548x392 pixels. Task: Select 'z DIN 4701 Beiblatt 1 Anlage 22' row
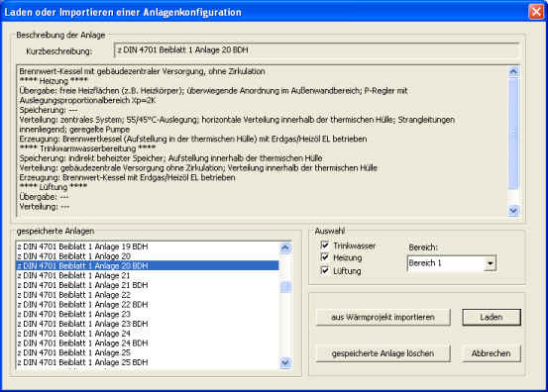click(x=148, y=295)
